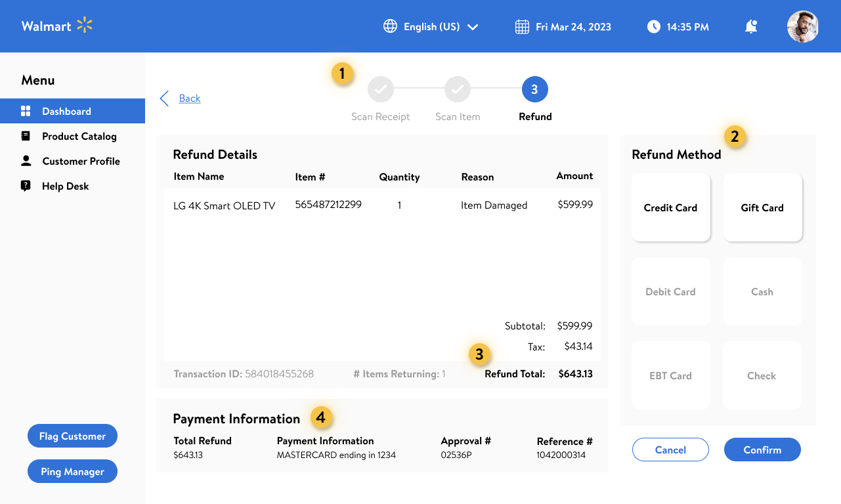Click MASTERCARD ending in 1234 text

click(x=336, y=455)
